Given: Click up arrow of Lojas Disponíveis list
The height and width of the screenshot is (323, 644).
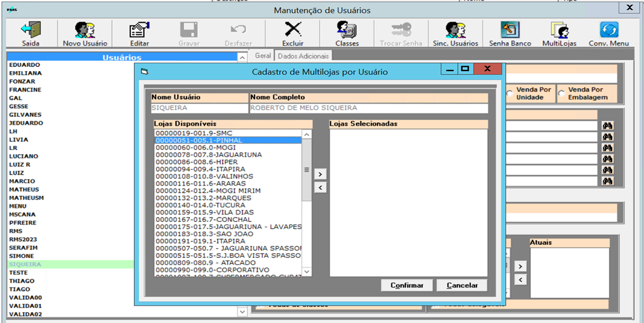Looking at the screenshot, I should [307, 134].
